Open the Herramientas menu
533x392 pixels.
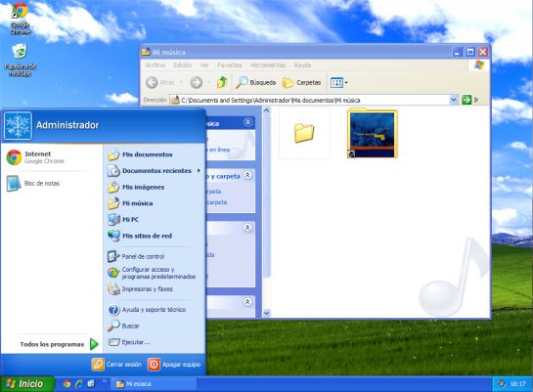[268, 65]
